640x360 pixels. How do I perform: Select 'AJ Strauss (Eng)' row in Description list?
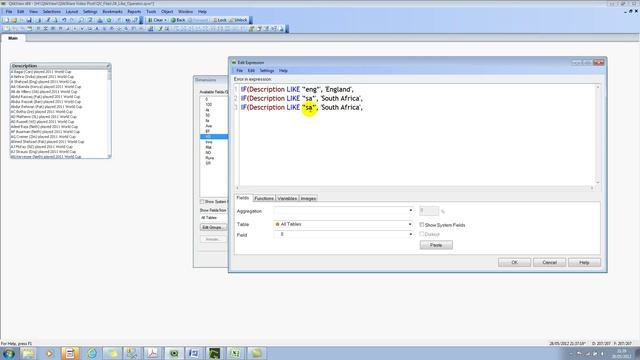59,152
